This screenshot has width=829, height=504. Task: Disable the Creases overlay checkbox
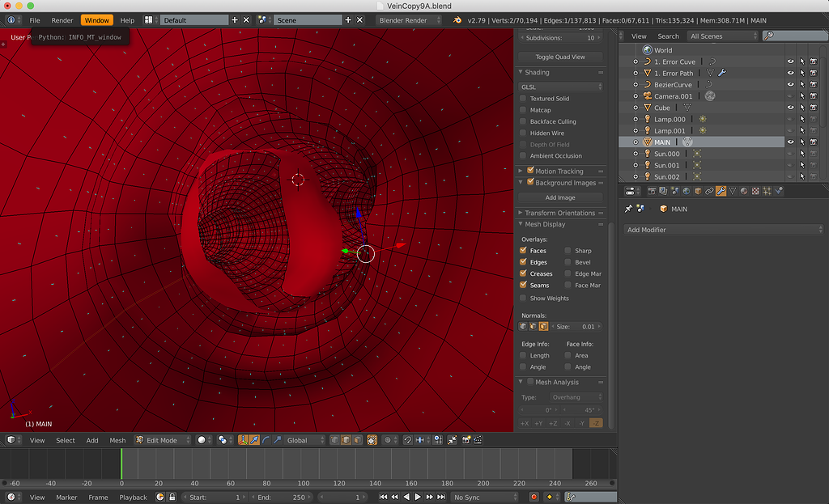pos(523,273)
